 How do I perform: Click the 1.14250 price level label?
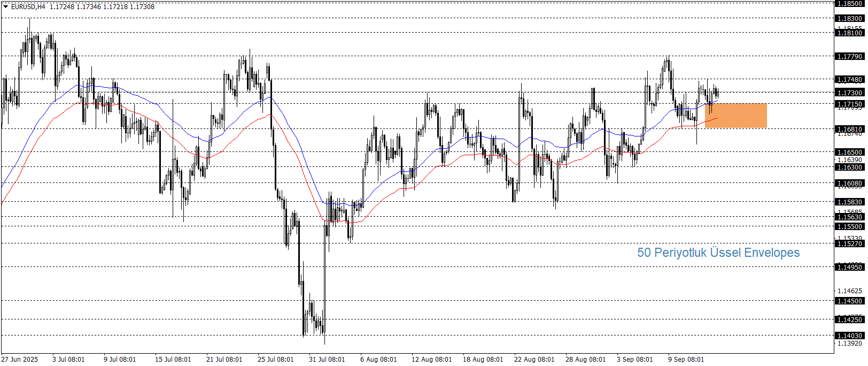[850, 319]
